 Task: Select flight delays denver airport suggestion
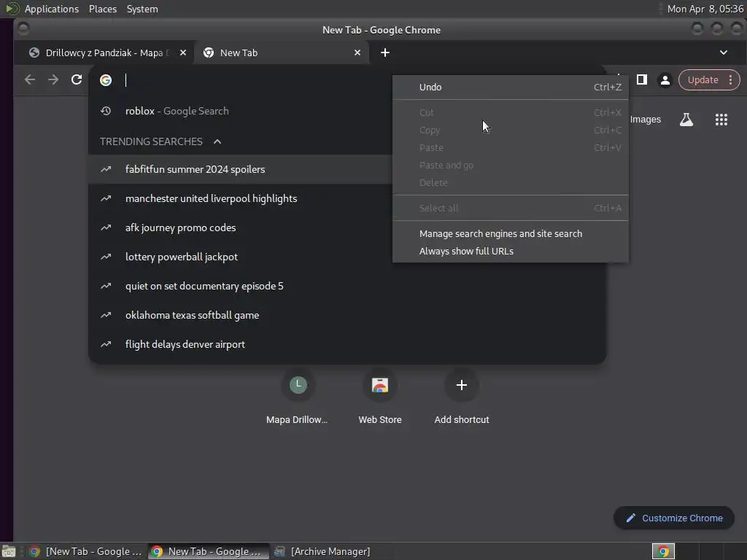pos(347,344)
